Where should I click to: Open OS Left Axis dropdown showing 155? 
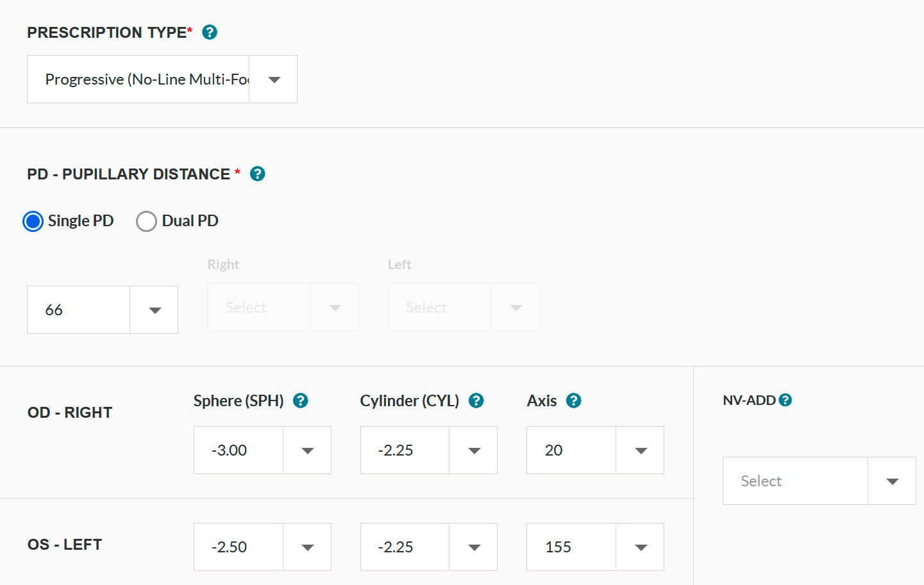pos(595,547)
